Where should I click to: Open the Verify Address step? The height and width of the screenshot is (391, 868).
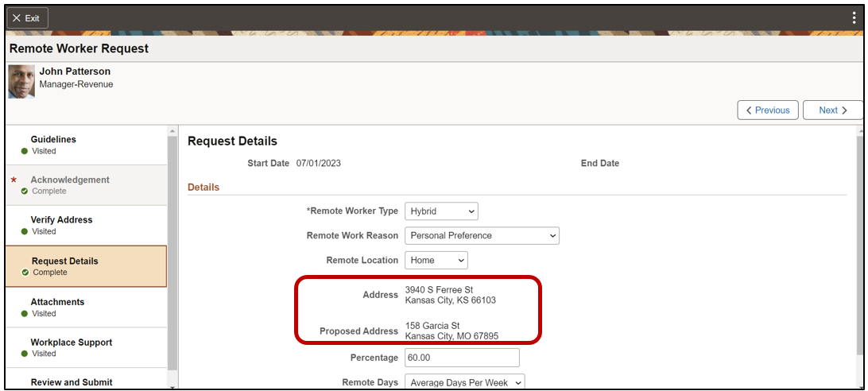(x=62, y=220)
